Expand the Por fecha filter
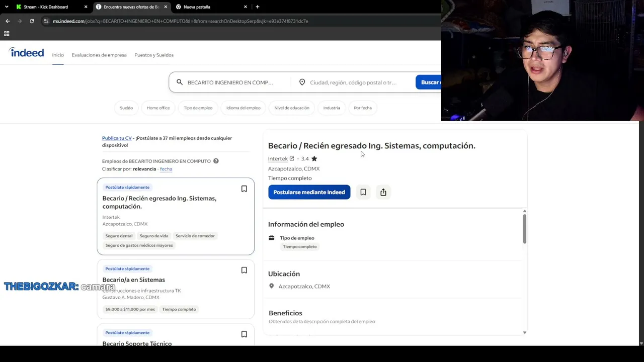 (x=363, y=108)
